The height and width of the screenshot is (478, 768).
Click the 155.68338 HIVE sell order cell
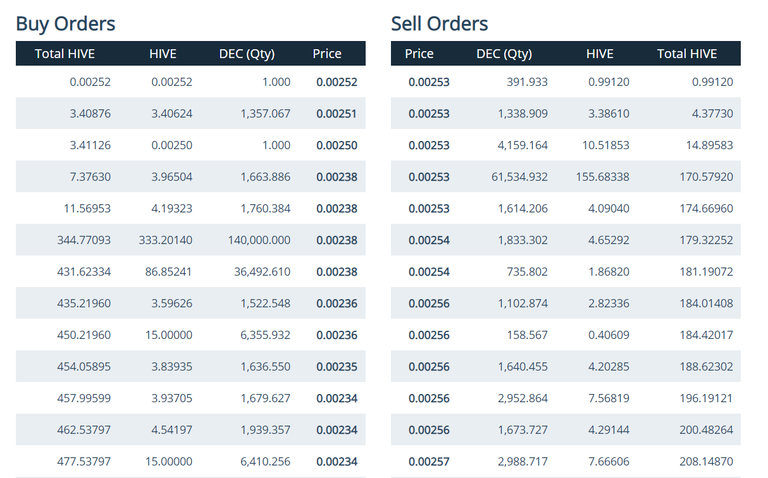coord(601,177)
